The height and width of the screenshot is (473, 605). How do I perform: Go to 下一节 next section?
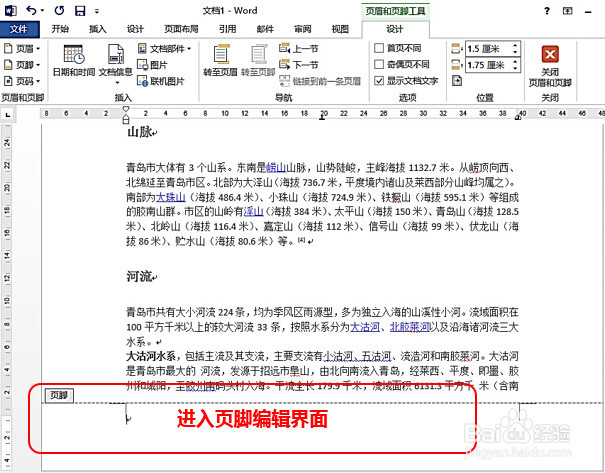[x=299, y=65]
